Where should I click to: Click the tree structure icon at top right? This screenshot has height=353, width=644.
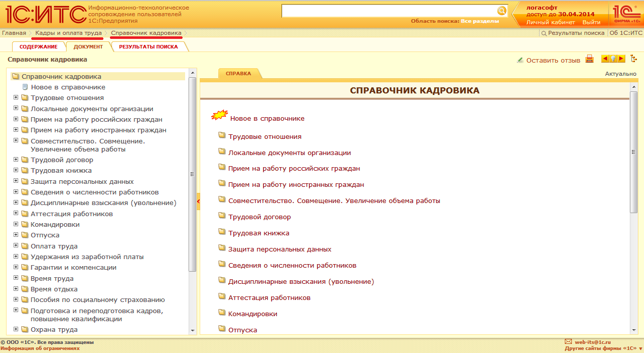633,59
